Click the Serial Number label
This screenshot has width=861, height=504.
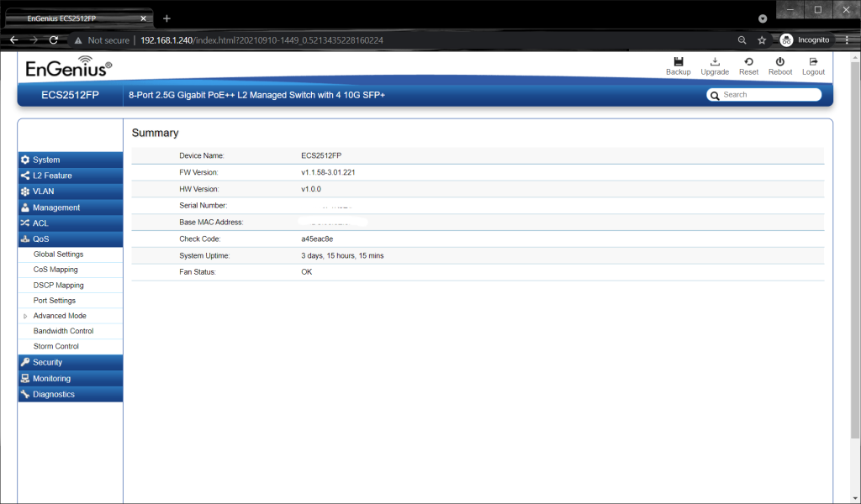203,206
